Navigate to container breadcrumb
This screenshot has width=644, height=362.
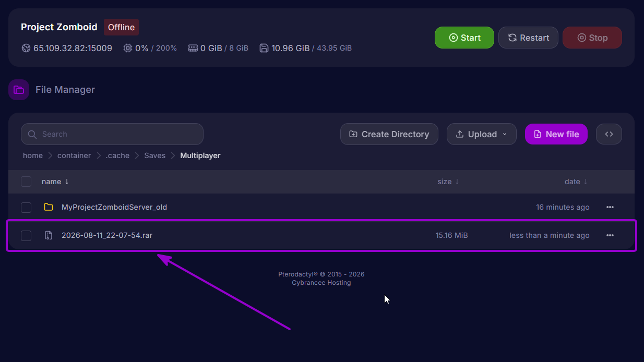point(74,155)
